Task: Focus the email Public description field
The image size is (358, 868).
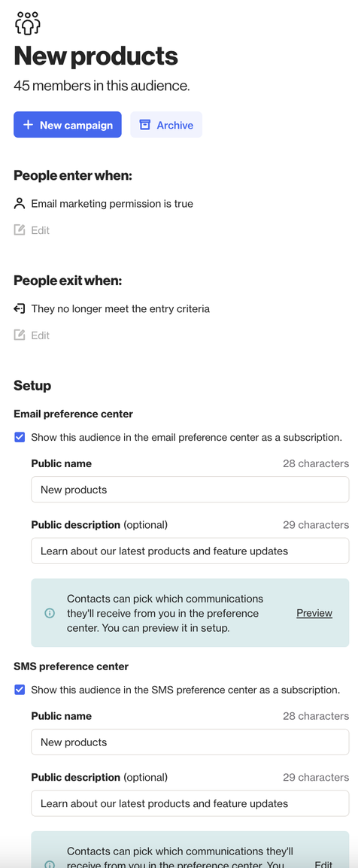Action: (190, 551)
